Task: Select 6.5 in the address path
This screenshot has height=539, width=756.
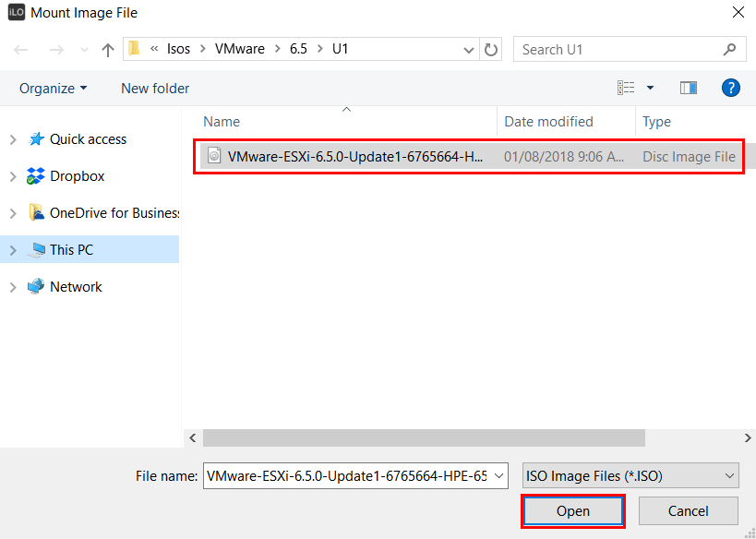Action: point(298,49)
